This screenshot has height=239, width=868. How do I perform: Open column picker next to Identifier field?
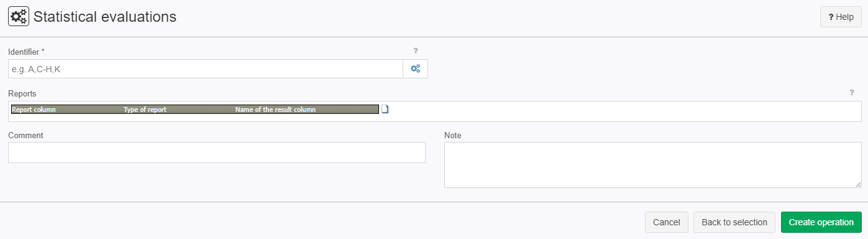pyautogui.click(x=415, y=69)
